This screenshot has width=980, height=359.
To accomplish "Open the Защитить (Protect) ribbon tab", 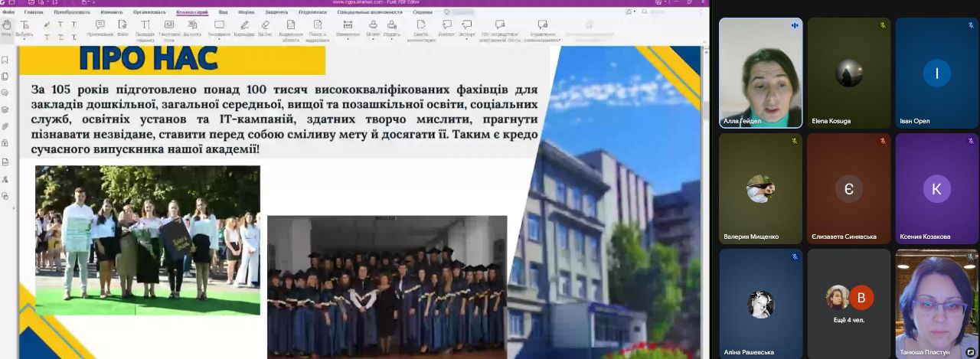I will [276, 12].
